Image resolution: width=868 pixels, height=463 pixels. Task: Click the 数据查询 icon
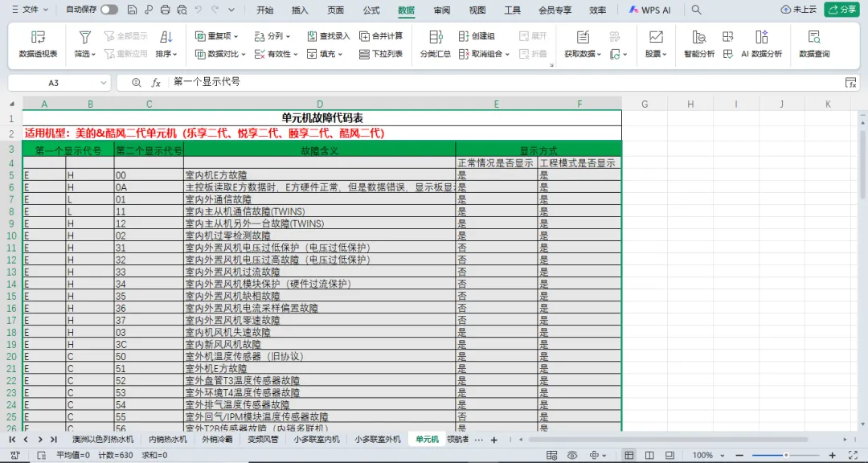(x=814, y=38)
